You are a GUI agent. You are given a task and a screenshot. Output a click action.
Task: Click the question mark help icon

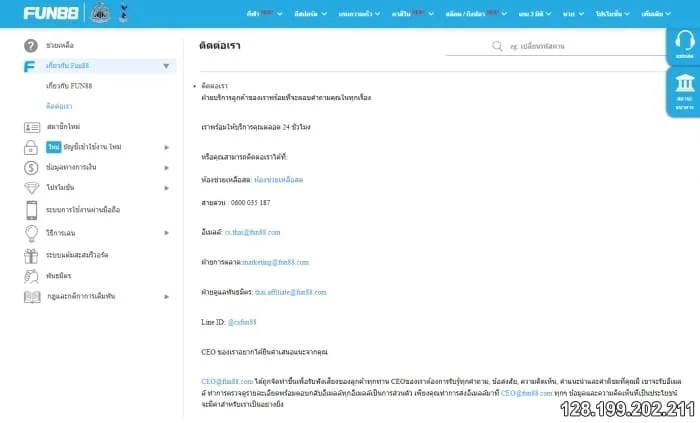point(31,46)
